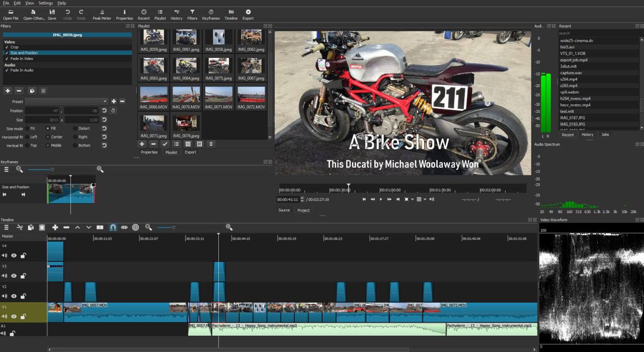The height and width of the screenshot is (352, 644).
Task: Switch player to the Project tab
Action: click(303, 210)
